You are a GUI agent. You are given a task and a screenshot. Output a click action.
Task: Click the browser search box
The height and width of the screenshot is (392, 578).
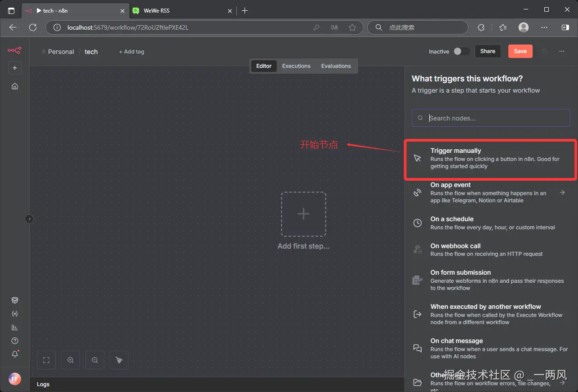click(x=418, y=27)
